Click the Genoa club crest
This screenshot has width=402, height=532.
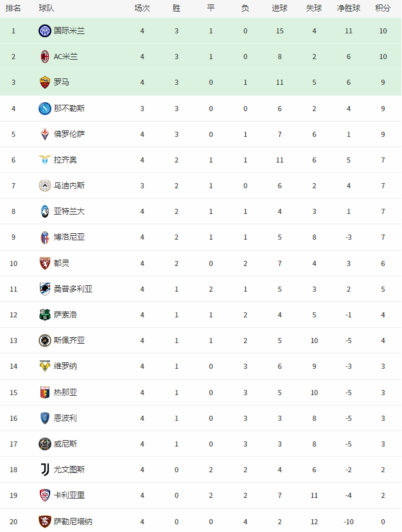(45, 393)
